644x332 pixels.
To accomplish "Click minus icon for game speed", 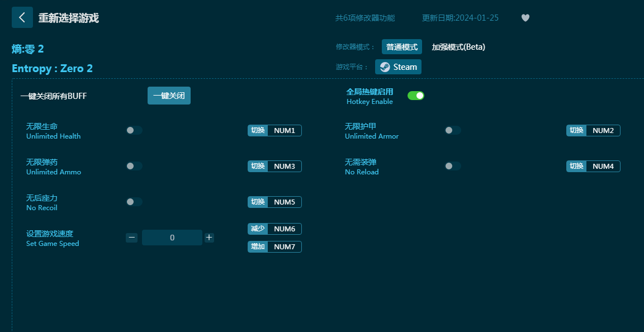I will pos(131,238).
